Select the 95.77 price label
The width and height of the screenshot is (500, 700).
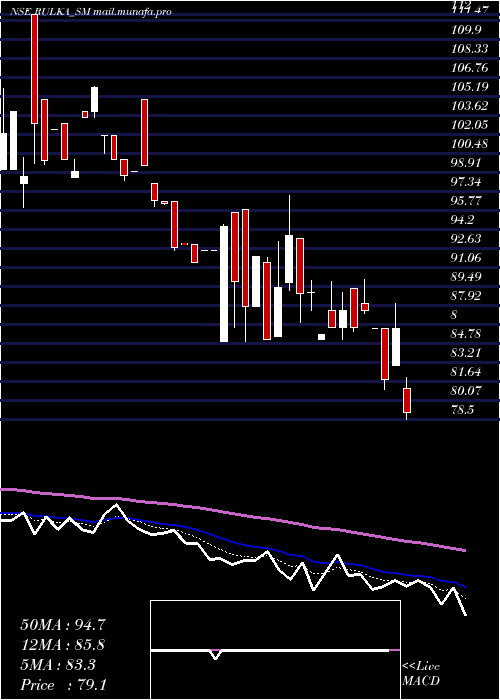[466, 201]
